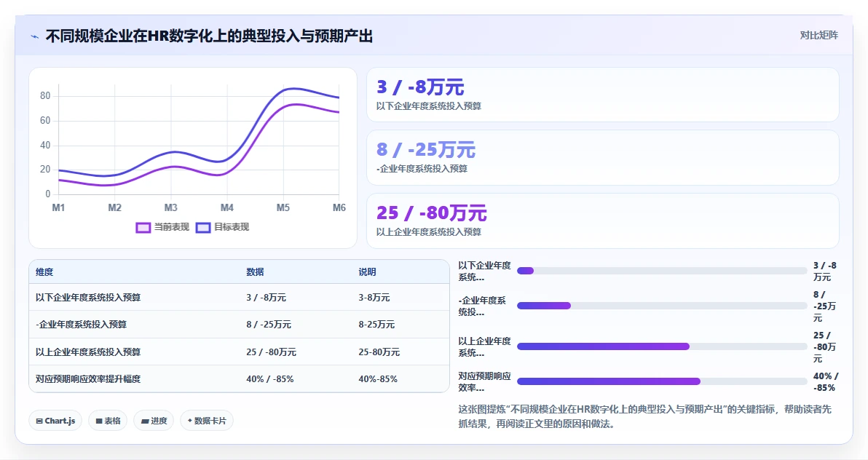The height and width of the screenshot is (460, 868).
Task: Toggle the 目标表现 legend swatch
Action: coord(203,228)
